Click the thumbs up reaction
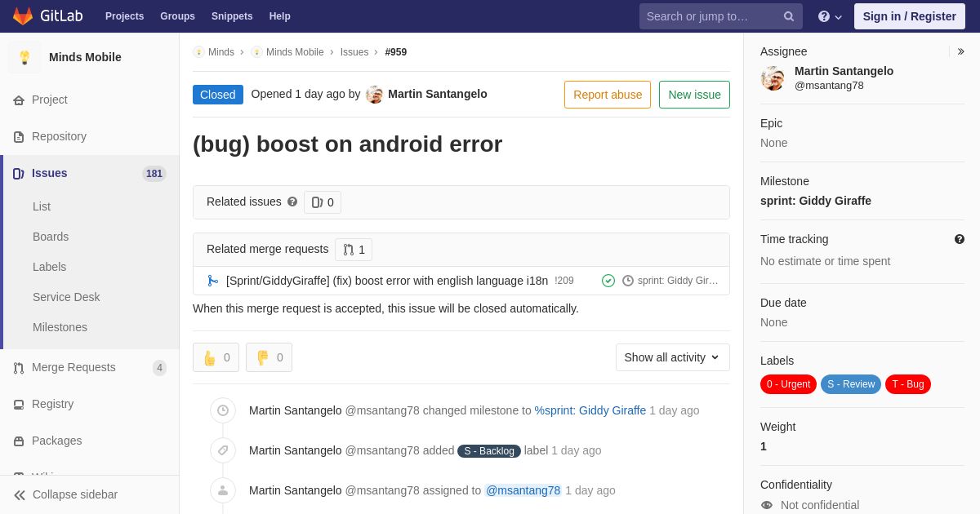The height and width of the screenshot is (514, 980). [216, 357]
